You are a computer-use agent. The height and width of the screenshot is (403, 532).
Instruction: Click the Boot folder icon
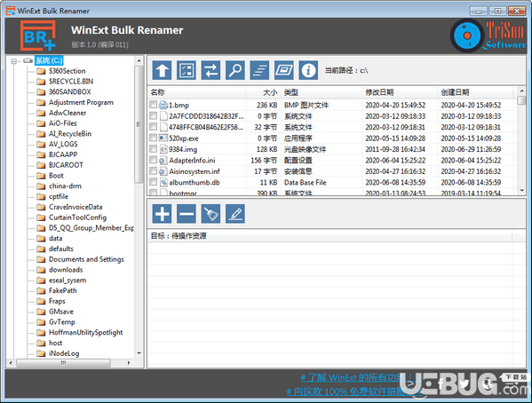[41, 176]
